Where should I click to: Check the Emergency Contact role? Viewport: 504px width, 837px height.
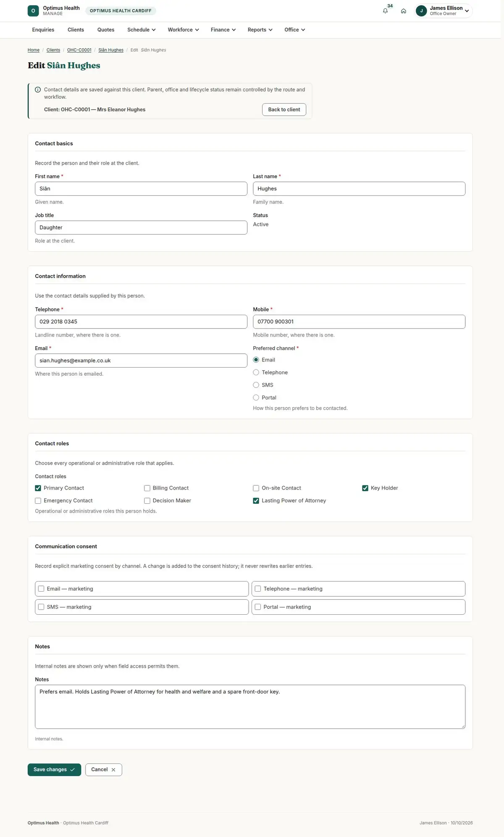[38, 501]
